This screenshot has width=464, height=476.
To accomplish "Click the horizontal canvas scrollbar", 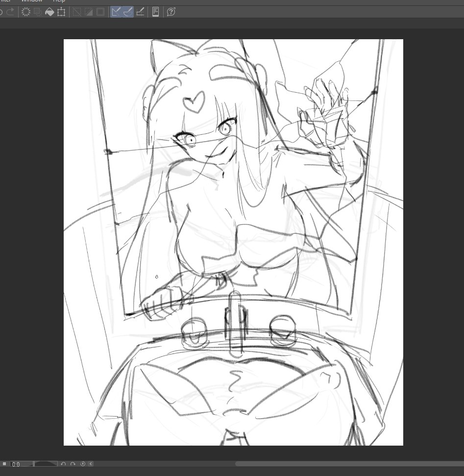I will (x=350, y=464).
